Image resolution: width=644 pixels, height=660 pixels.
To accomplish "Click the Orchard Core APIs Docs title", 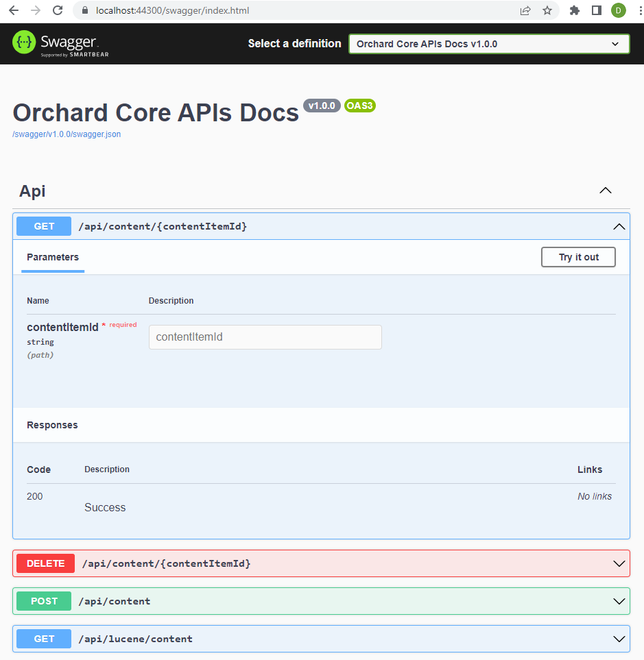I will 156,113.
